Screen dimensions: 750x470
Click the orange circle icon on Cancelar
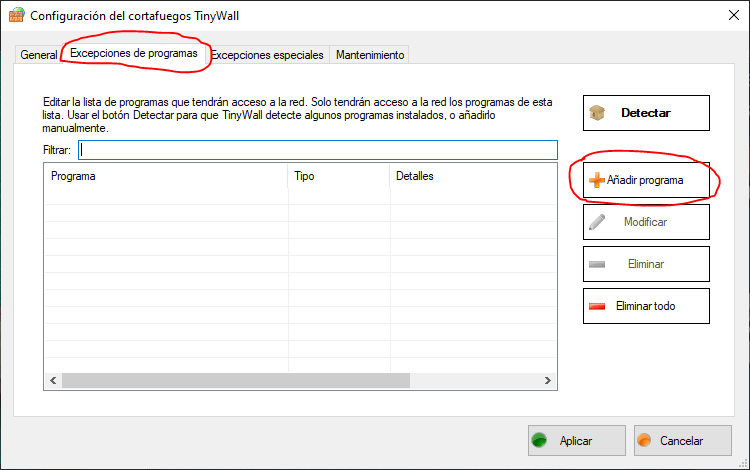click(x=644, y=440)
